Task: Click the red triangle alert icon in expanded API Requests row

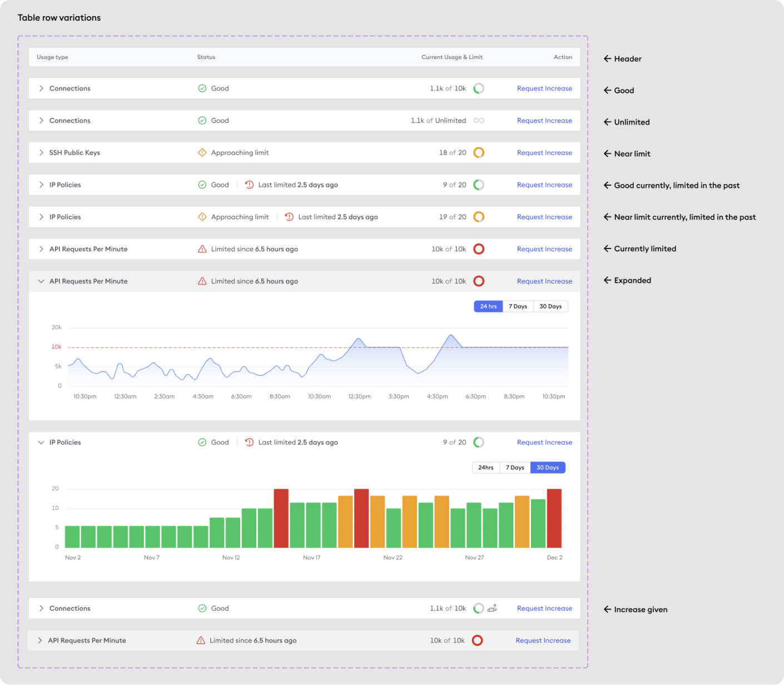Action: click(x=202, y=281)
